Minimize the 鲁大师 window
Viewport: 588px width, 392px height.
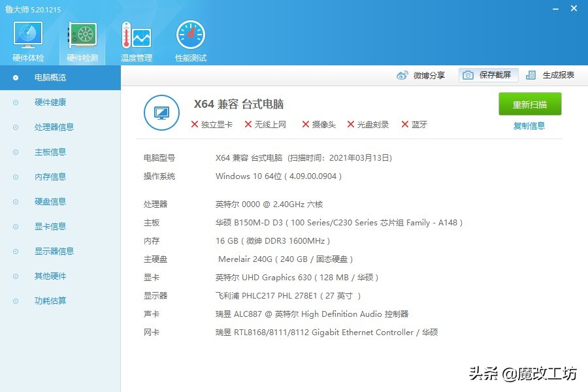point(555,8)
